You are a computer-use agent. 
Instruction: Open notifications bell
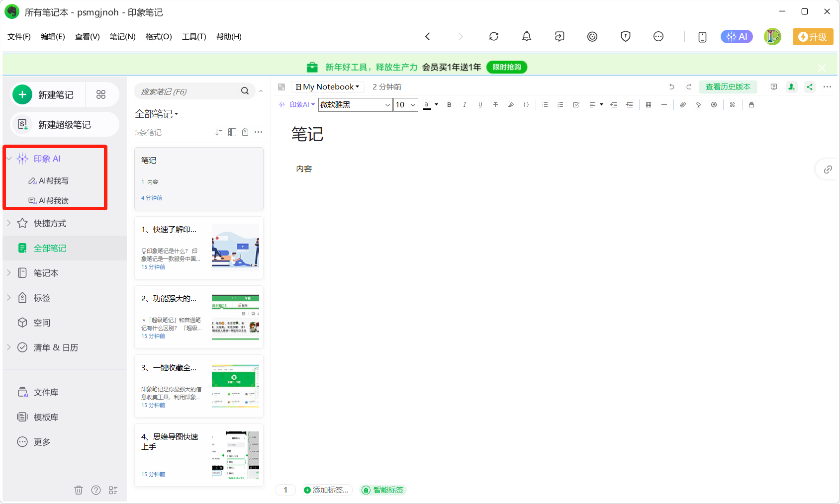(526, 36)
